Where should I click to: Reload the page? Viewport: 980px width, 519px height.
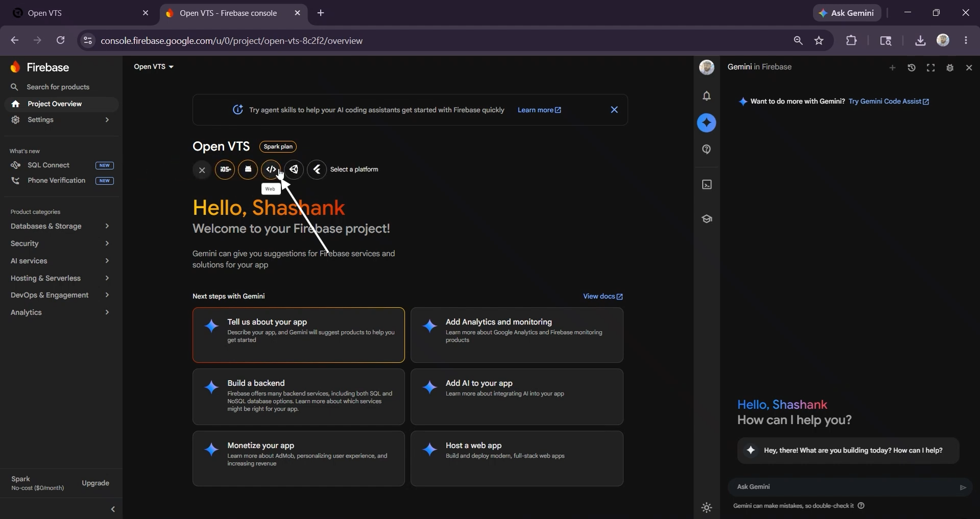tap(61, 40)
